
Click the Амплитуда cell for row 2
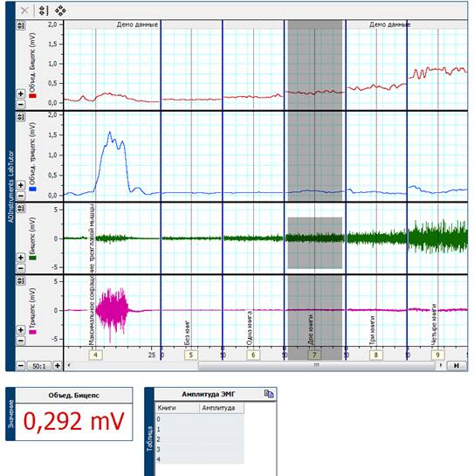pos(222,439)
